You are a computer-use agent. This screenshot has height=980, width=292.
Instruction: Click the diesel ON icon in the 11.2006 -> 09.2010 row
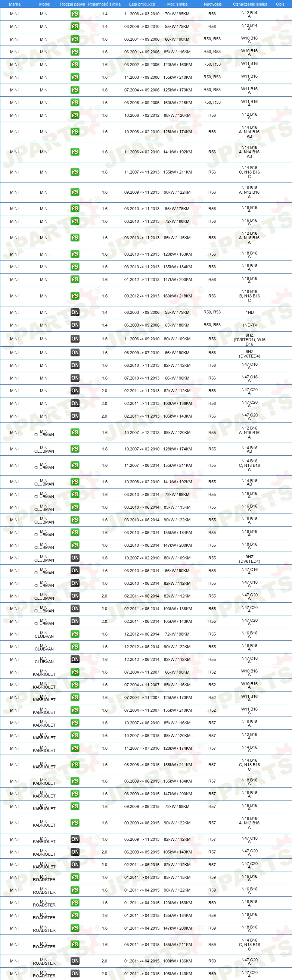pyautogui.click(x=75, y=339)
